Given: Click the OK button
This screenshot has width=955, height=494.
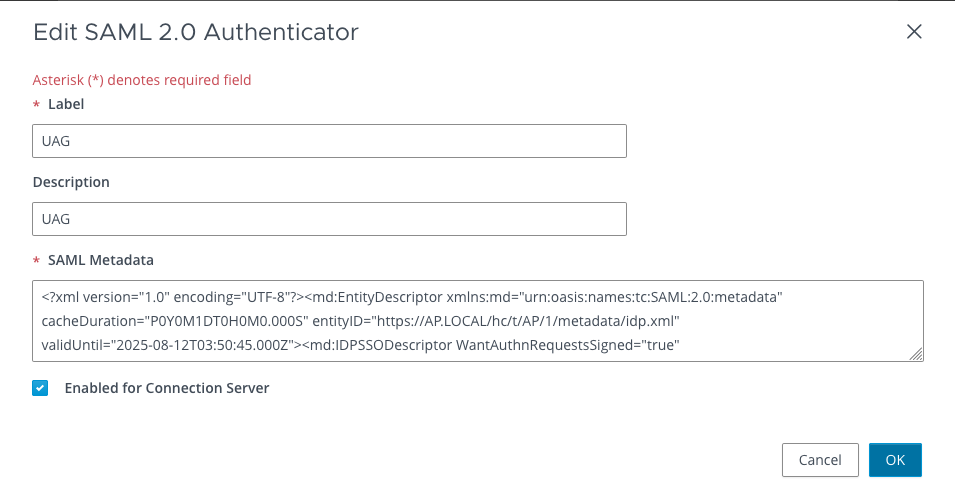Looking at the screenshot, I should tap(895, 460).
